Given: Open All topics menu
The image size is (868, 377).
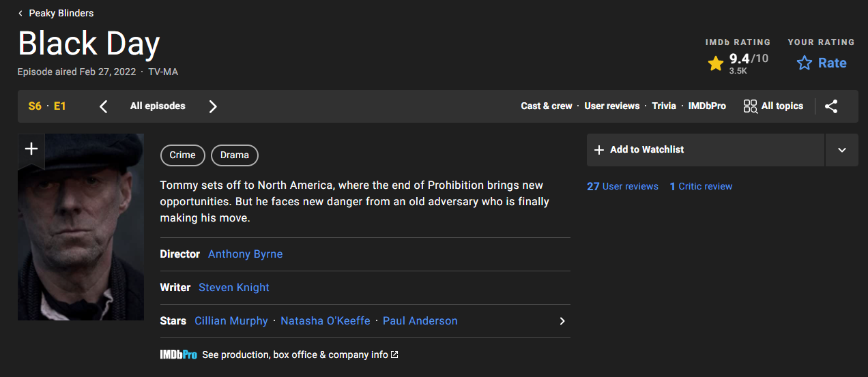Looking at the screenshot, I should (773, 106).
